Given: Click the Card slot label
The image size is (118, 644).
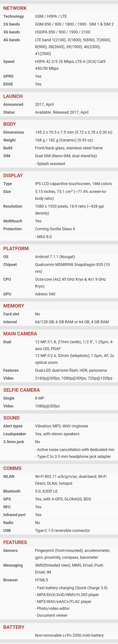Looking at the screenshot, I should tap(11, 314).
